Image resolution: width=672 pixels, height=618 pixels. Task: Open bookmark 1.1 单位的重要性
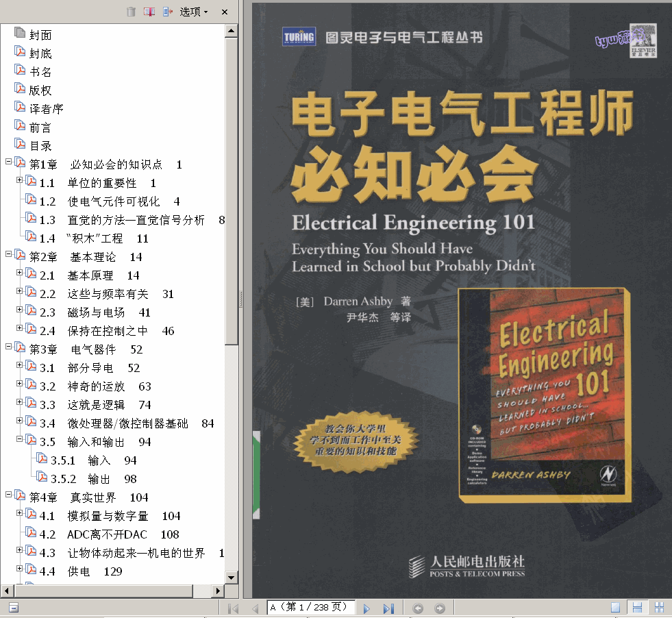(98, 183)
